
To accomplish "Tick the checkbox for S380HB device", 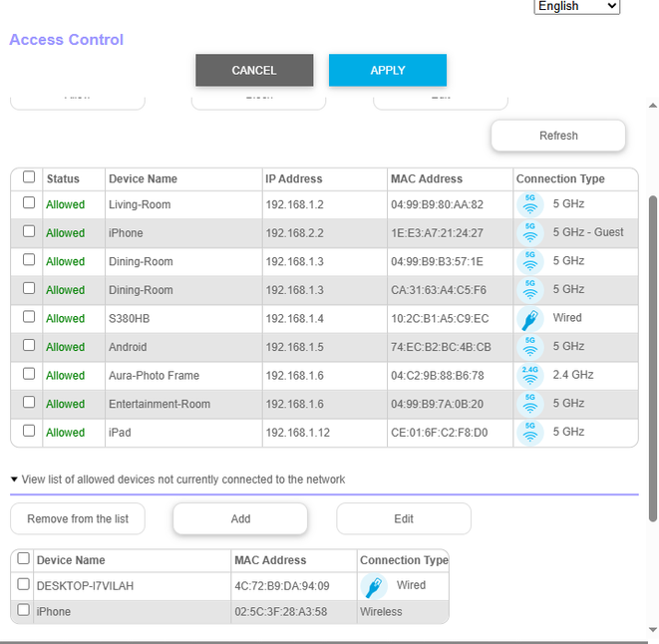I will click(29, 317).
